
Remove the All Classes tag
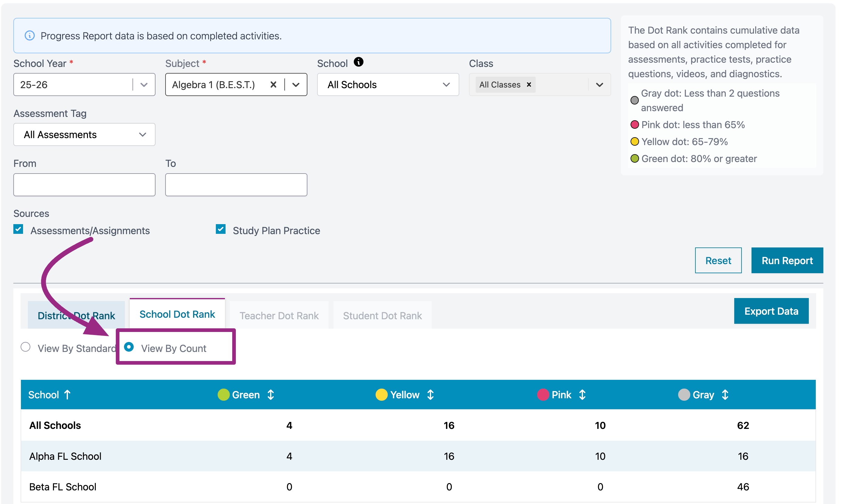click(x=529, y=85)
